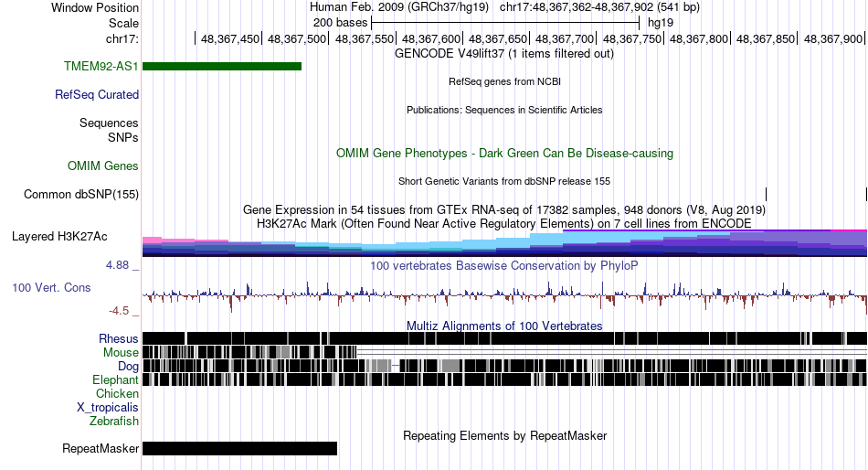This screenshot has height=470, width=868.
Task: Click the Rhesus alignment track bar
Action: [x=504, y=338]
